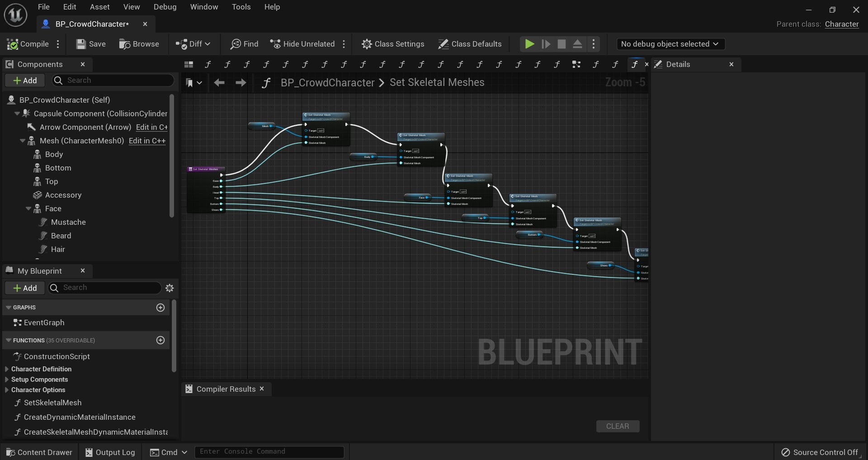
Task: Navigate back with the graph back arrow
Action: 220,82
